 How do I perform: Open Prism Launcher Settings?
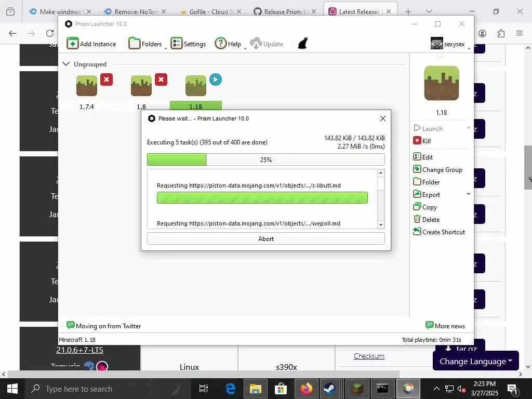188,44
